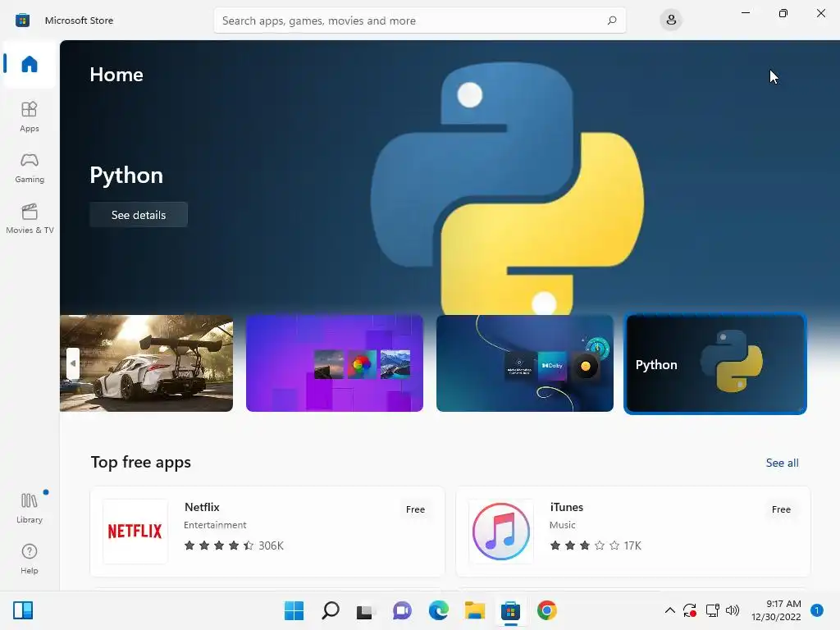The width and height of the screenshot is (840, 630).
Task: Open the notification count badge
Action: [817, 610]
